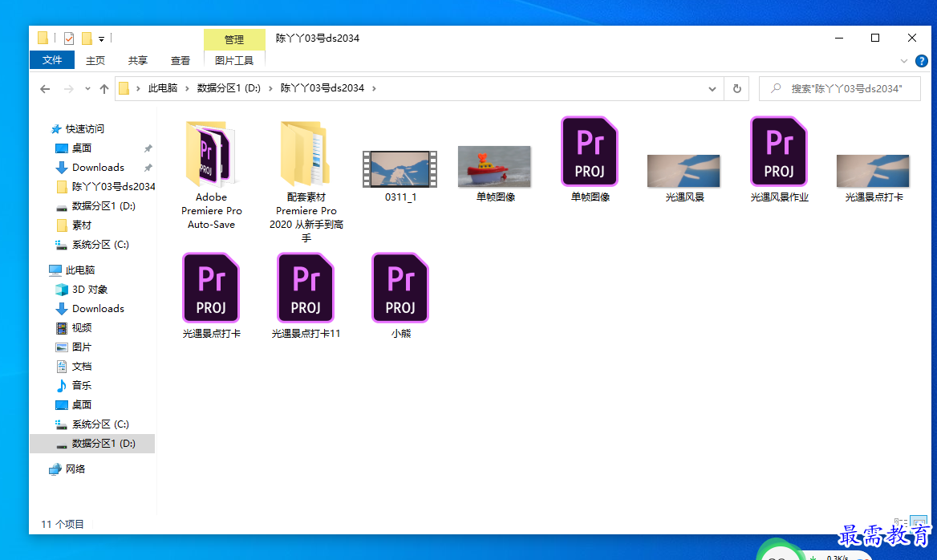Select 快速访问 in the navigation pane
The height and width of the screenshot is (560, 937).
coord(79,128)
